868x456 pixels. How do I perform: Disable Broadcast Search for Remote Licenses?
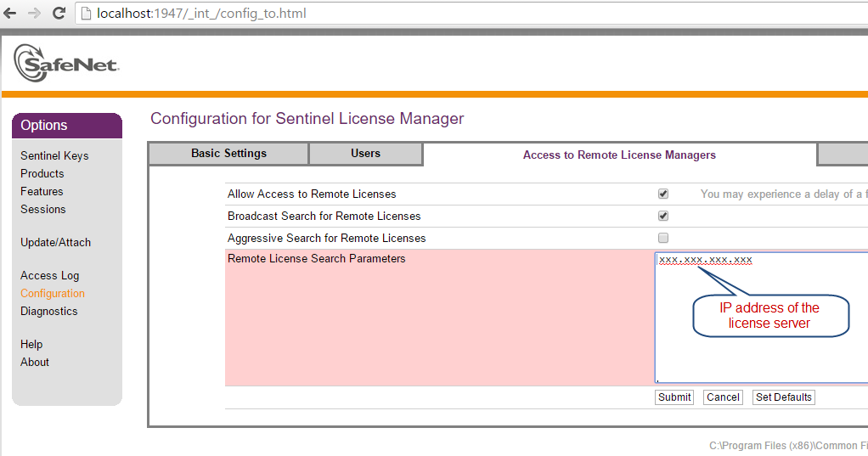click(x=663, y=216)
